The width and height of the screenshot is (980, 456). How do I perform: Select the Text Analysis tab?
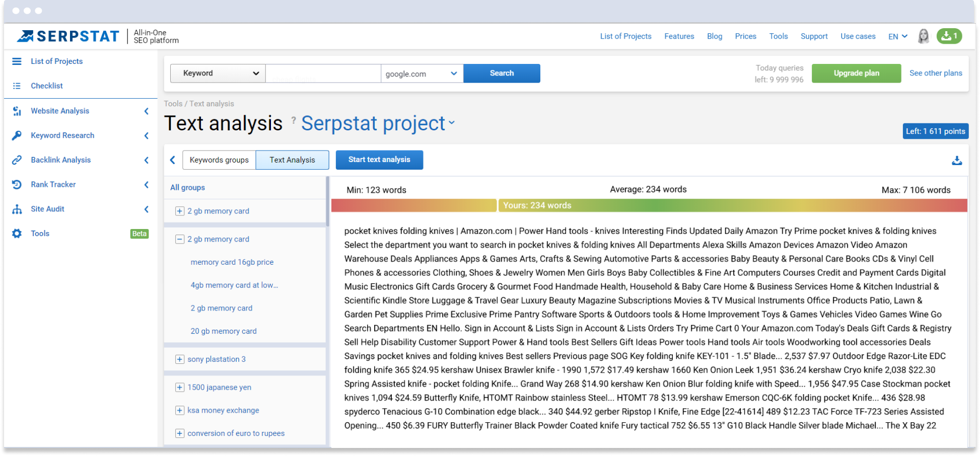(293, 160)
